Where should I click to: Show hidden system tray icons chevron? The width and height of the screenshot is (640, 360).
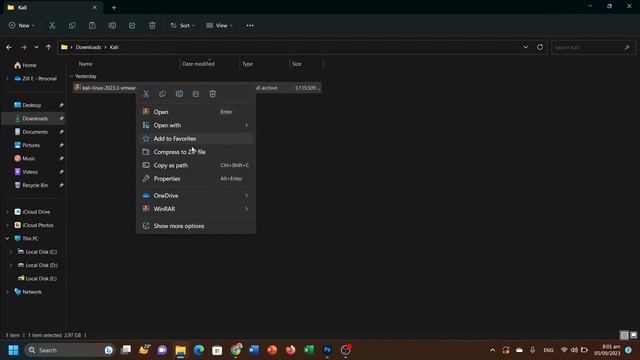pos(493,350)
